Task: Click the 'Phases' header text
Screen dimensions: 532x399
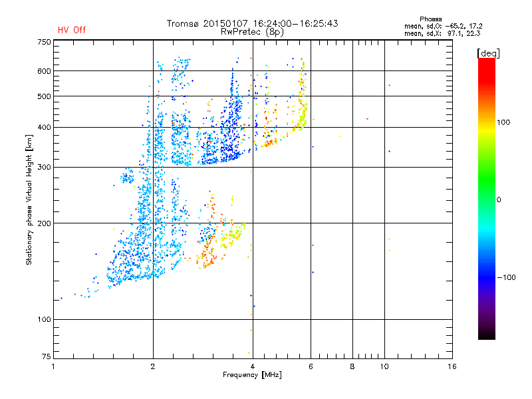Action: coord(430,19)
